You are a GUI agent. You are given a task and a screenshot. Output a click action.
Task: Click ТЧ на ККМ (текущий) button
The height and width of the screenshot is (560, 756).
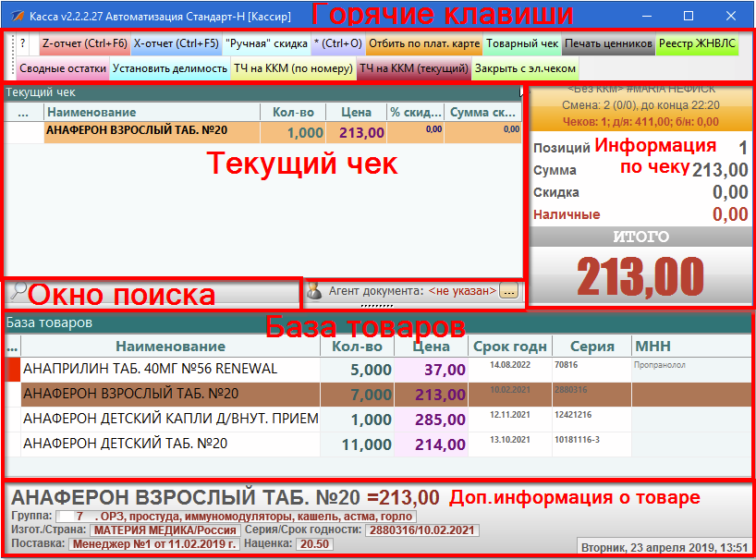click(x=414, y=68)
